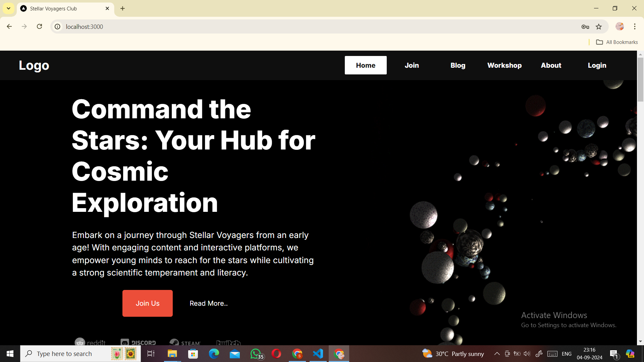
Task: Follow the Read More.. link
Action: (x=209, y=303)
